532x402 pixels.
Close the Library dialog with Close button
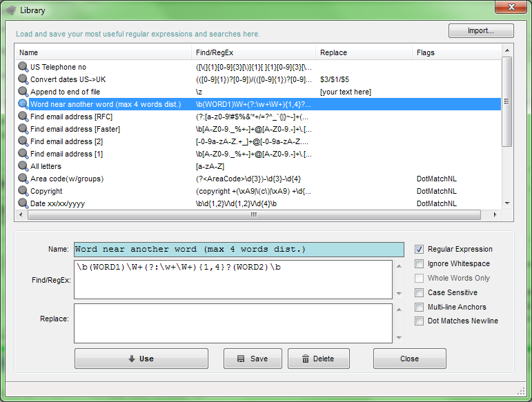pyautogui.click(x=409, y=359)
